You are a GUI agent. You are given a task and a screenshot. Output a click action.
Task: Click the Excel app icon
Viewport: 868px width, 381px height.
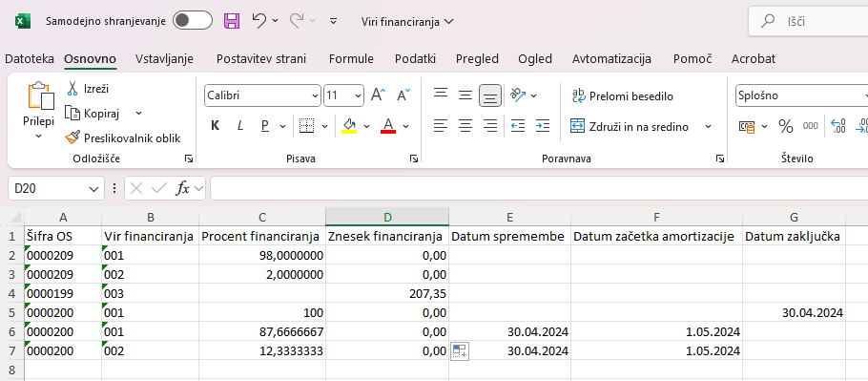(x=22, y=22)
